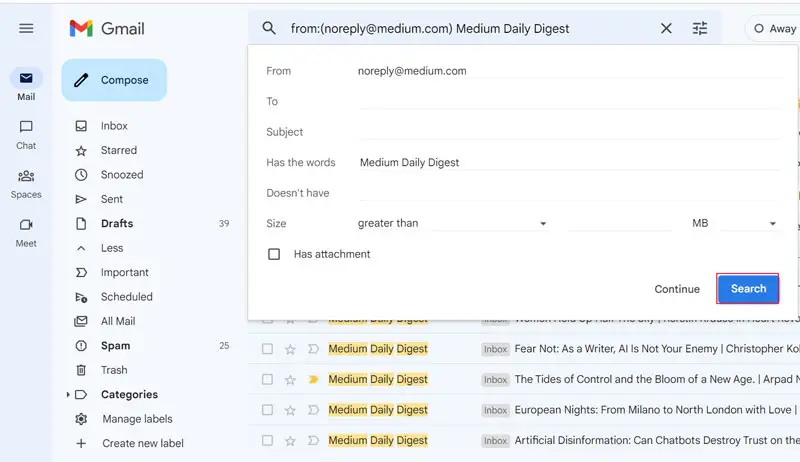Open the main menu hamburger icon
800x462 pixels.
pyautogui.click(x=26, y=28)
